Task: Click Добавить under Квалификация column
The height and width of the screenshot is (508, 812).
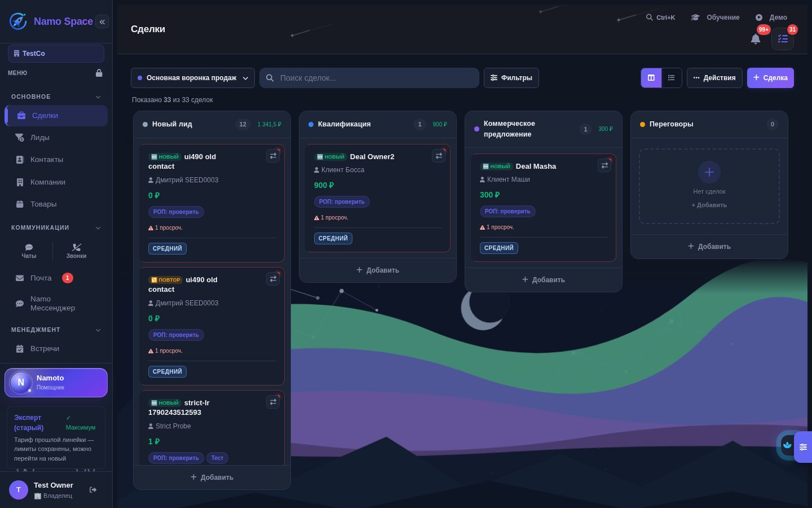Action: tap(378, 270)
